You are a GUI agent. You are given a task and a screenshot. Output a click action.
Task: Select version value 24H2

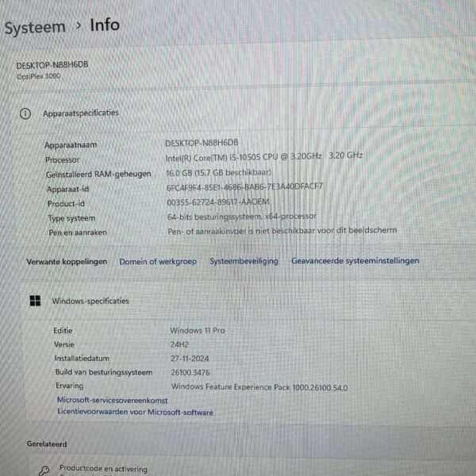tap(179, 345)
